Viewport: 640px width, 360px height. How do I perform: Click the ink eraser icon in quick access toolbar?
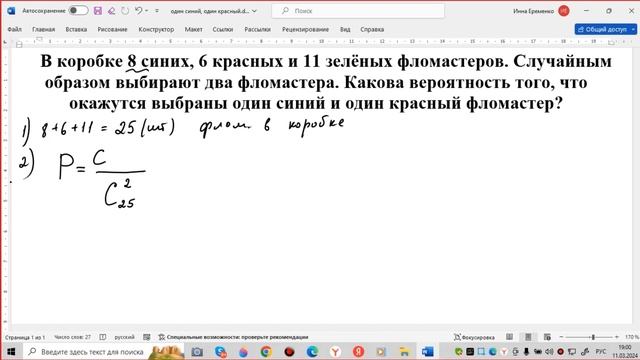[111, 11]
